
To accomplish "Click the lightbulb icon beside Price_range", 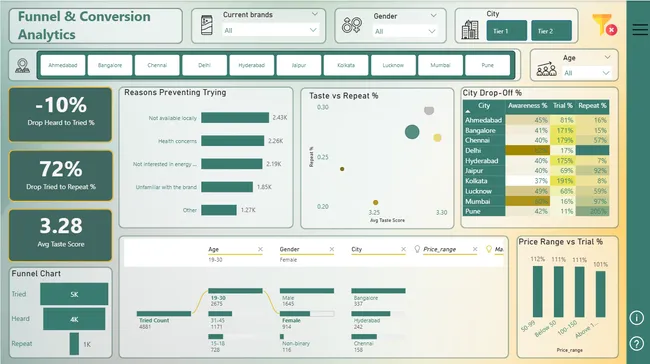I will click(417, 249).
